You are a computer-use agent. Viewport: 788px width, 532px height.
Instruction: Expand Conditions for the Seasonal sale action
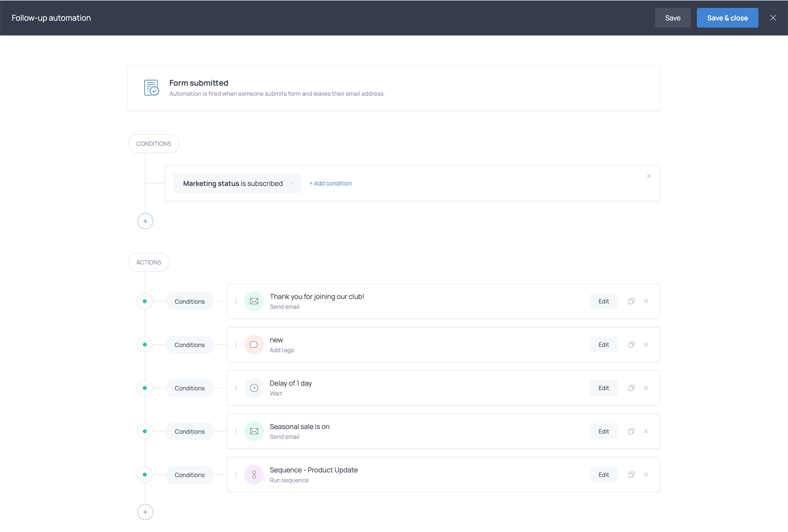click(190, 431)
